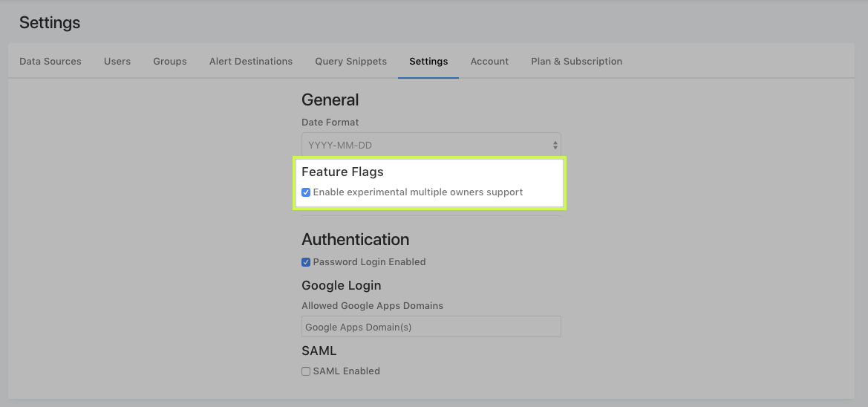Click the Authentication section heading

[x=355, y=240]
